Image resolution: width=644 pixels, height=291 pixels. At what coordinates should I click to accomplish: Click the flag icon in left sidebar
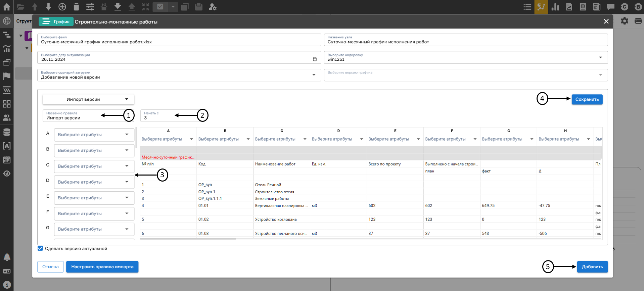7,76
